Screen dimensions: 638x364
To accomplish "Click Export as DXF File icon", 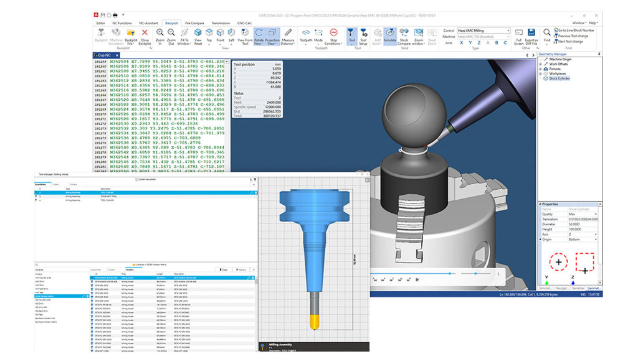I will [533, 34].
